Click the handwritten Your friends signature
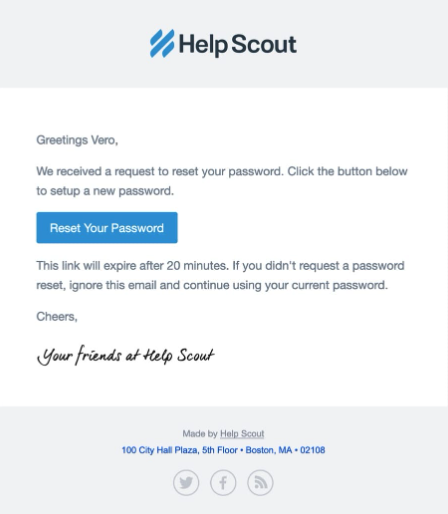The width and height of the screenshot is (448, 514). (125, 355)
